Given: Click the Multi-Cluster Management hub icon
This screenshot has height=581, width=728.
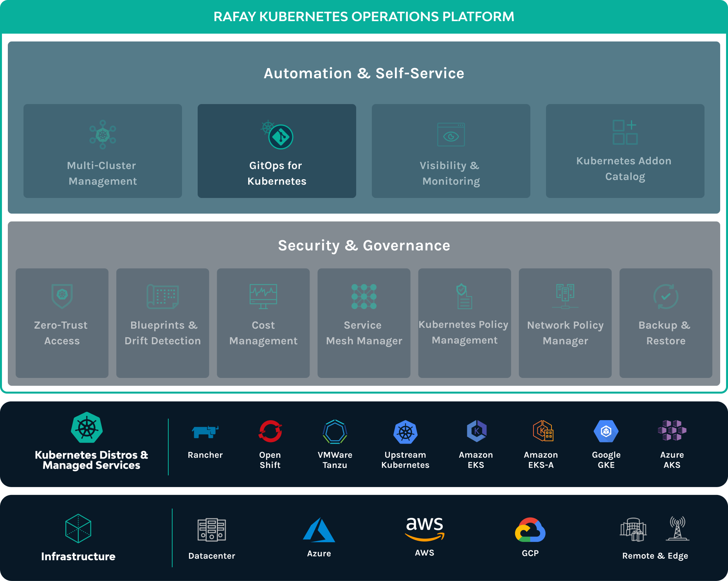Looking at the screenshot, I should pos(103,135).
